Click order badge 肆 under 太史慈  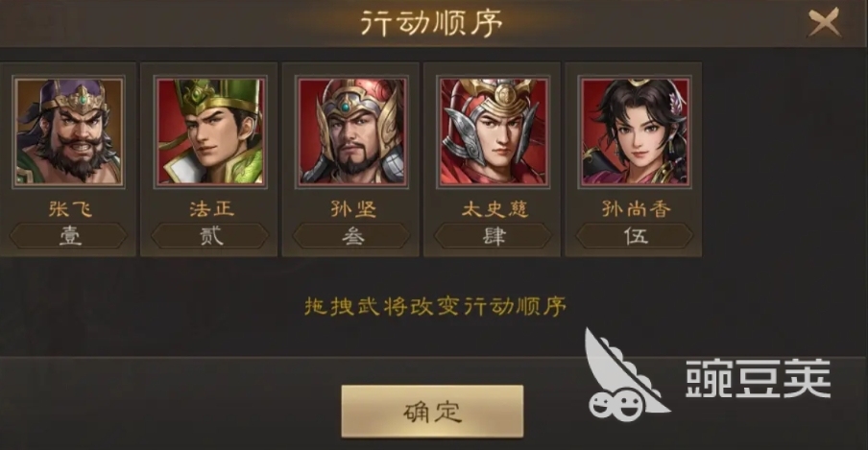point(494,236)
